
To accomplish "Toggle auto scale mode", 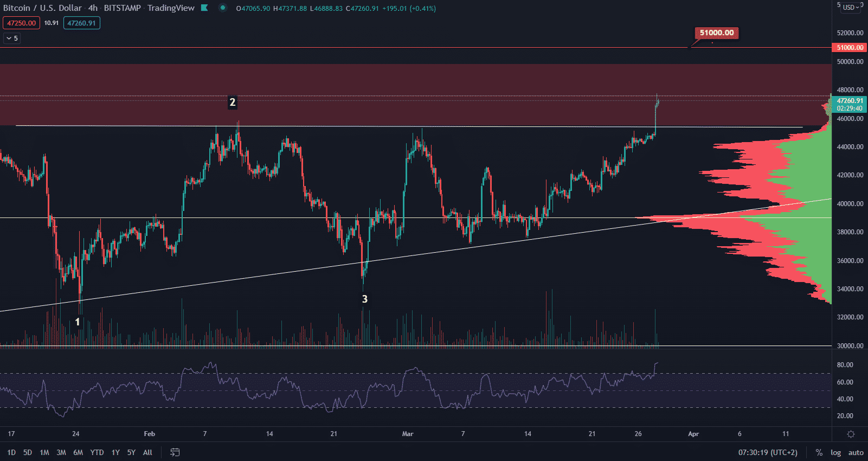I will (x=856, y=452).
